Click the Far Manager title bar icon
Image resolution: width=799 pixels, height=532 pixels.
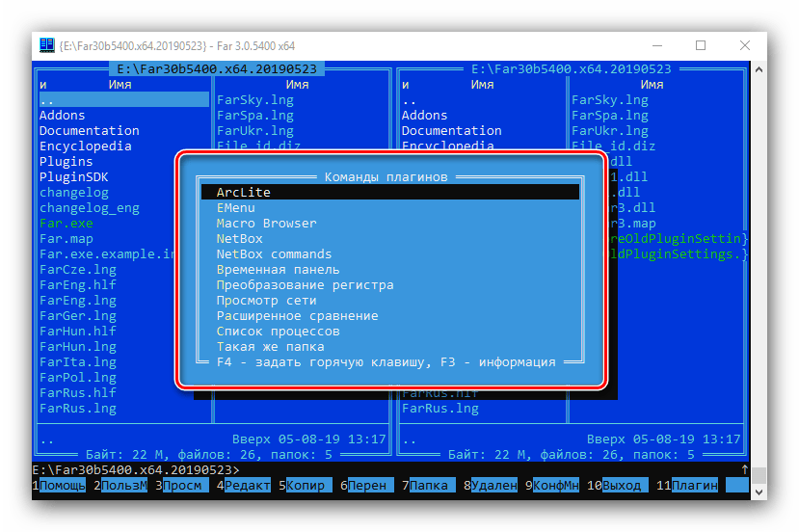[x=47, y=45]
